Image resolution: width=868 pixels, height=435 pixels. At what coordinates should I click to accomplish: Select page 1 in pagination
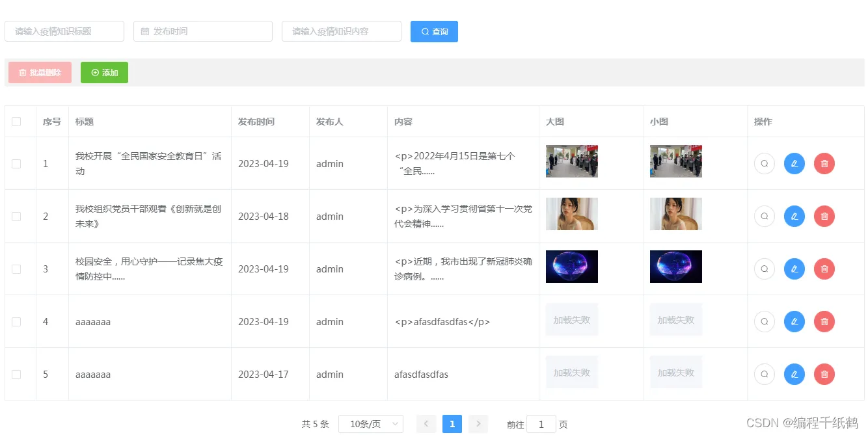[452, 424]
